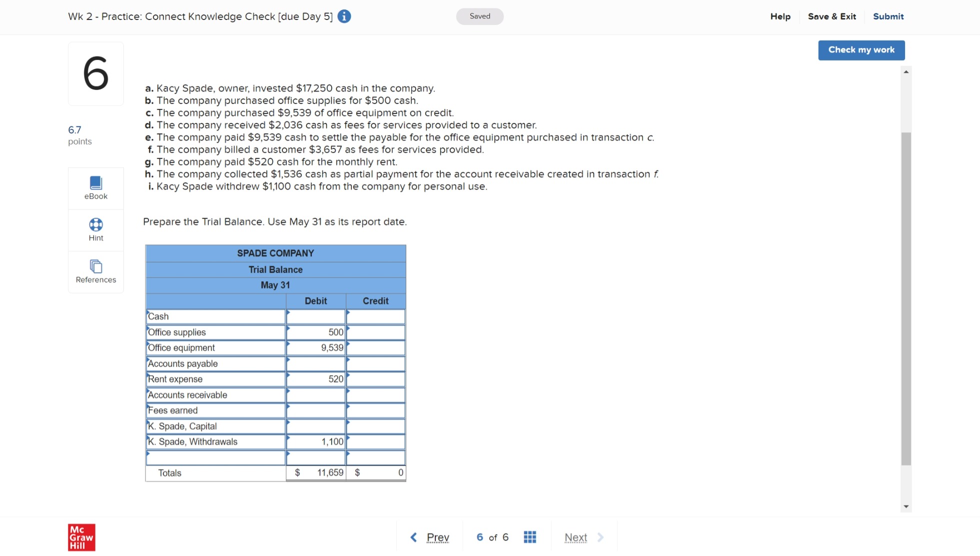The height and width of the screenshot is (556, 980).
Task: Click the scrollbar down arrow
Action: tap(906, 506)
